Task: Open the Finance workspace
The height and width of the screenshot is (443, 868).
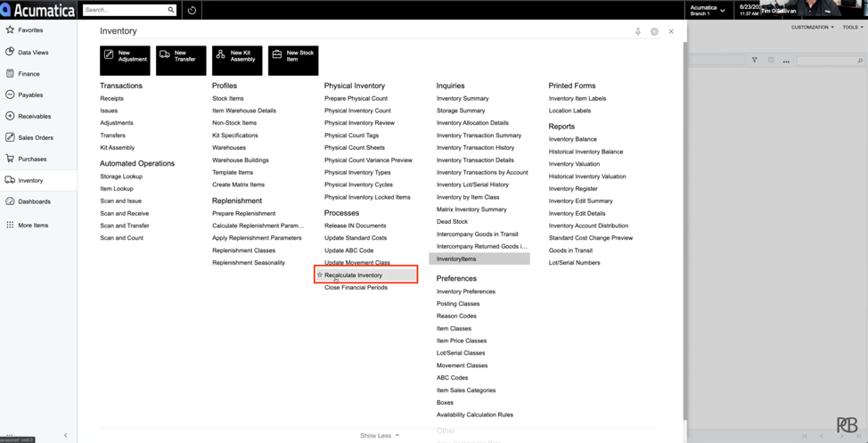Action: (x=29, y=74)
